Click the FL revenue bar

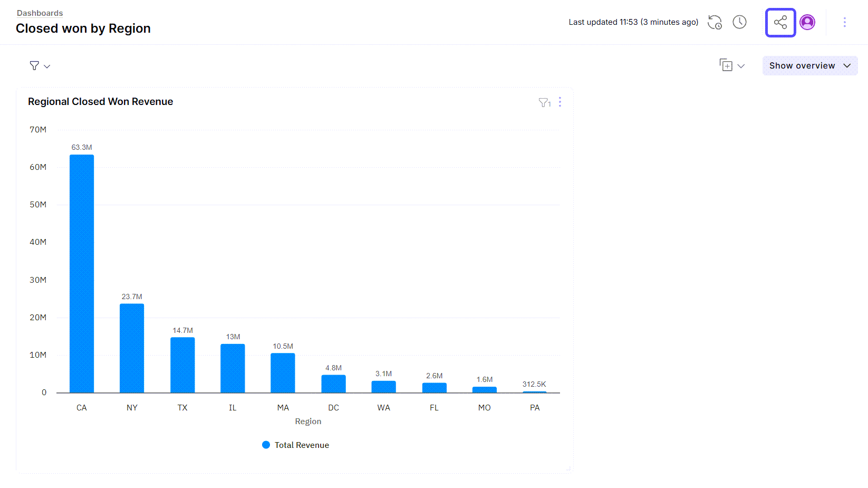434,388
